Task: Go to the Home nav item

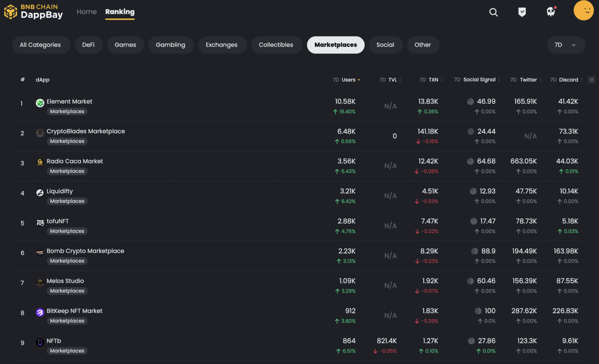Action: point(87,12)
